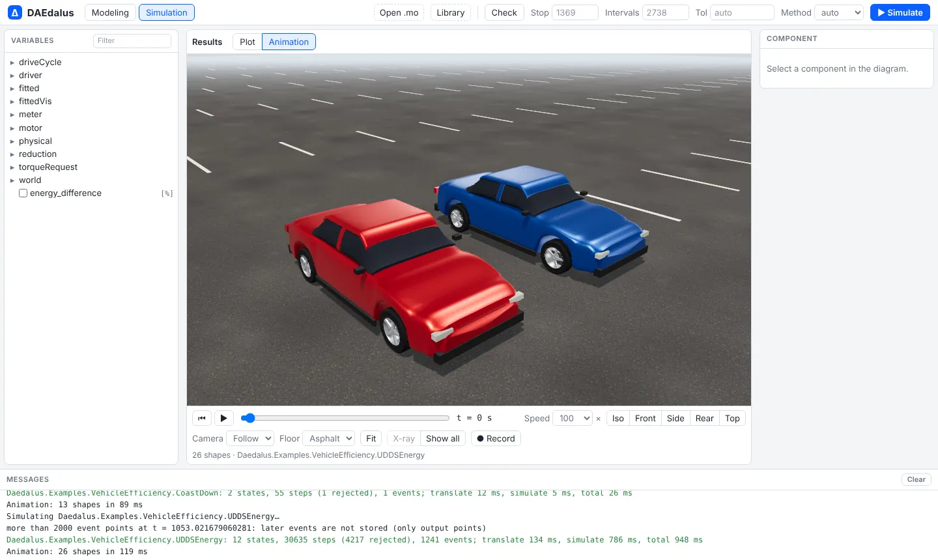
Task: Set camera to Front view
Action: point(646,418)
